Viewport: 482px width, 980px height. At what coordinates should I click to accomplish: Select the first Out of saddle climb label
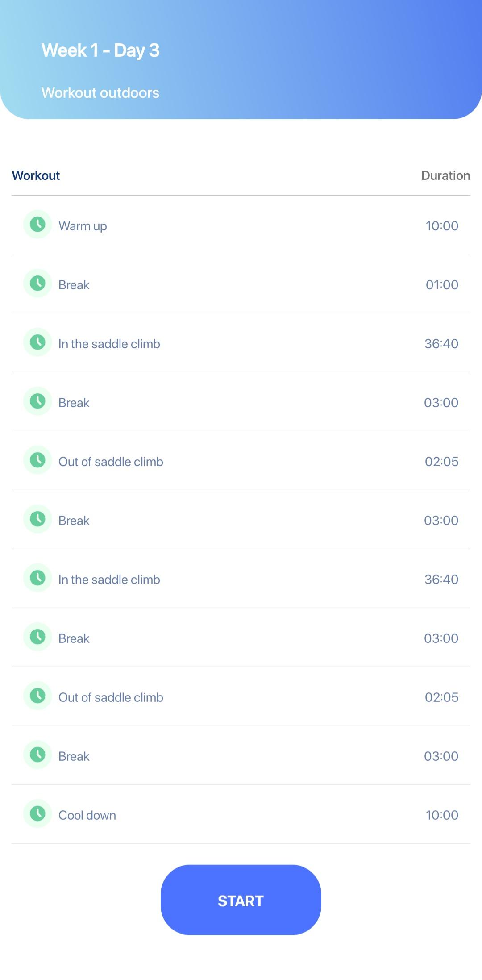[x=111, y=462]
